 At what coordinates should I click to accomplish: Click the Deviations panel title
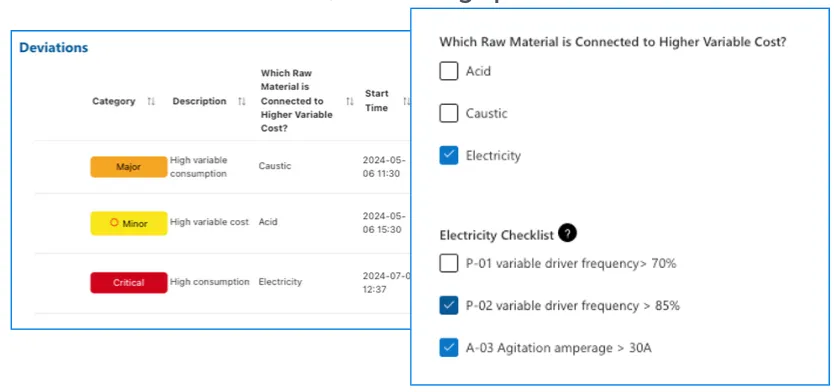(x=54, y=47)
